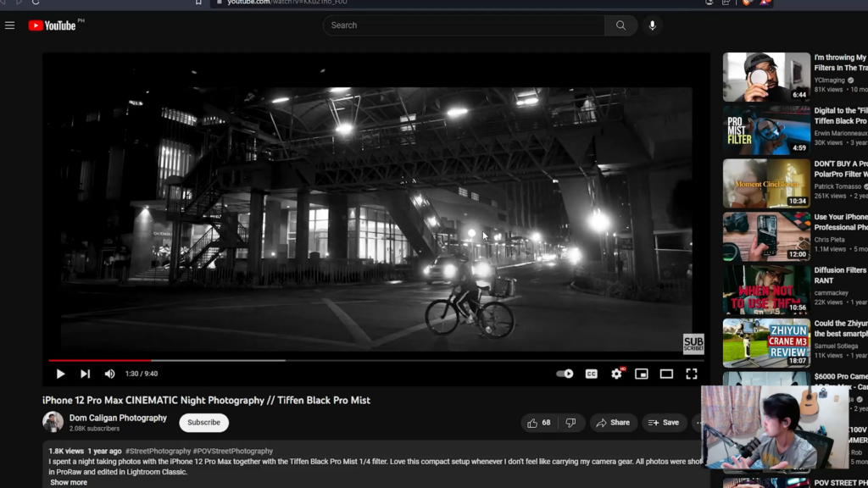The image size is (868, 488).
Task: Open Dom Caligan Photography channel avatar
Action: (x=53, y=422)
